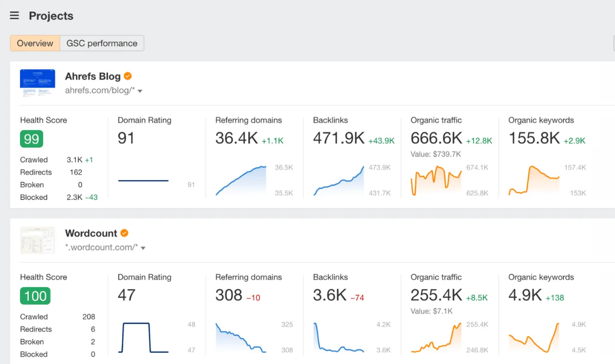This screenshot has height=364, width=615.
Task: Click the Ahrefs Blog Organic traffic chart
Action: tap(436, 181)
